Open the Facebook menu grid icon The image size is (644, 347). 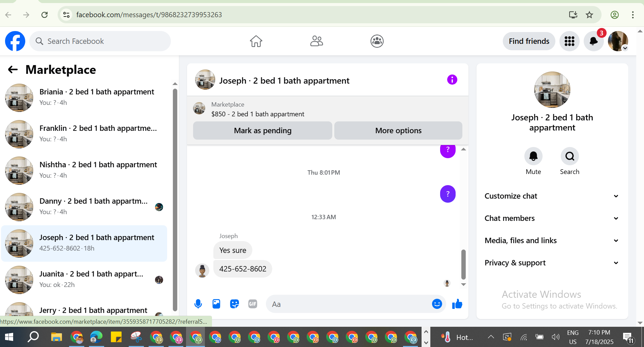(x=570, y=41)
